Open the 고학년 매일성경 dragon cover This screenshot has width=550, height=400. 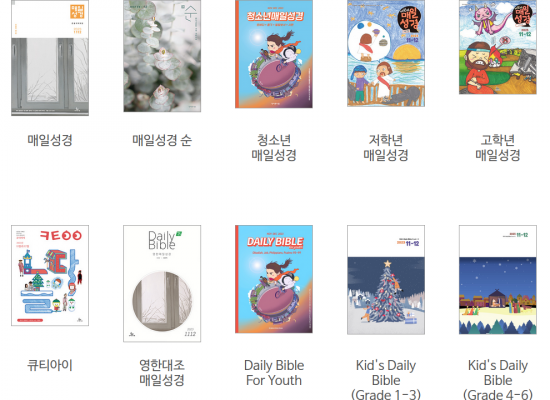click(498, 47)
